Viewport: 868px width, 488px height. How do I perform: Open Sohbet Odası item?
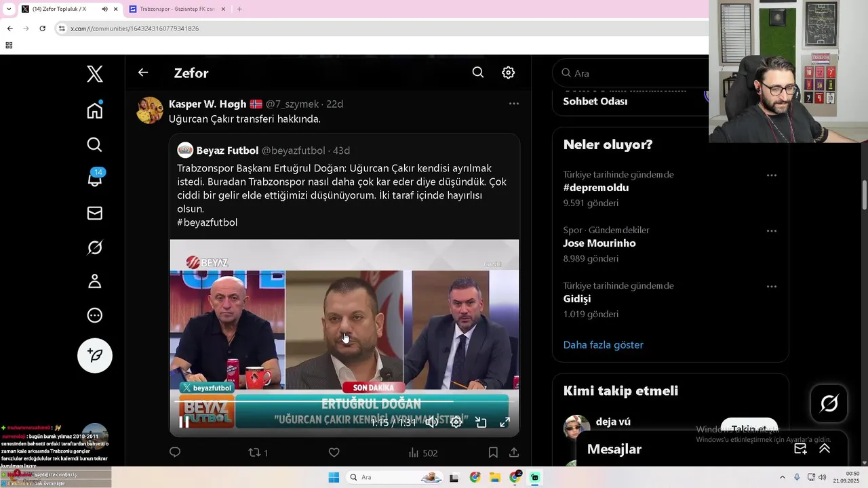(595, 102)
